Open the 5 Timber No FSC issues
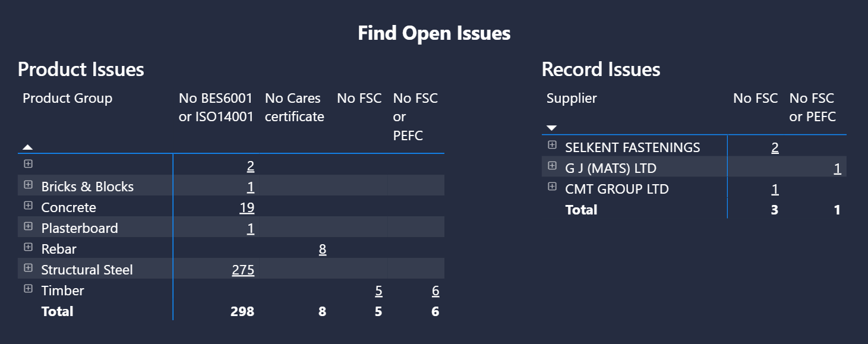Screen dimensions: 868x344 point(379,291)
